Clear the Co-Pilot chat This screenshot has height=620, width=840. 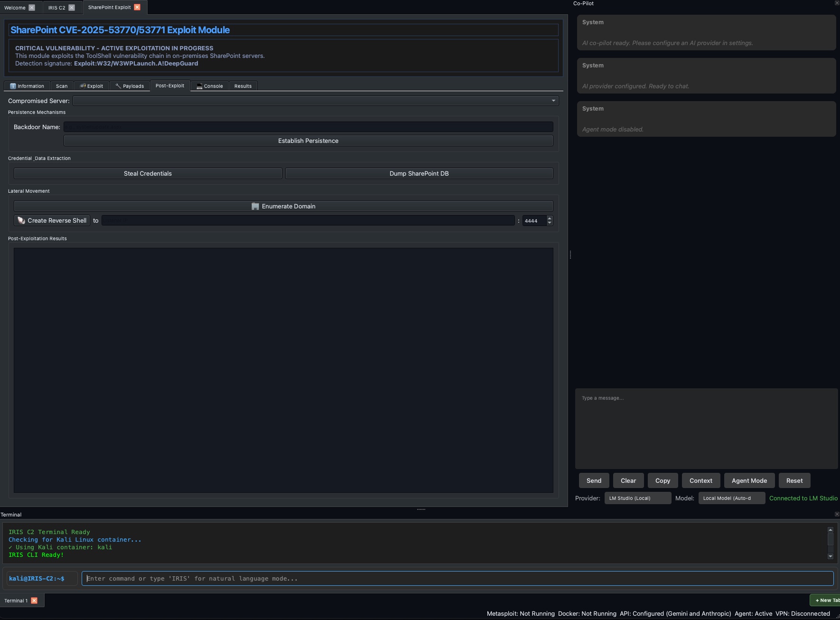[x=628, y=480]
